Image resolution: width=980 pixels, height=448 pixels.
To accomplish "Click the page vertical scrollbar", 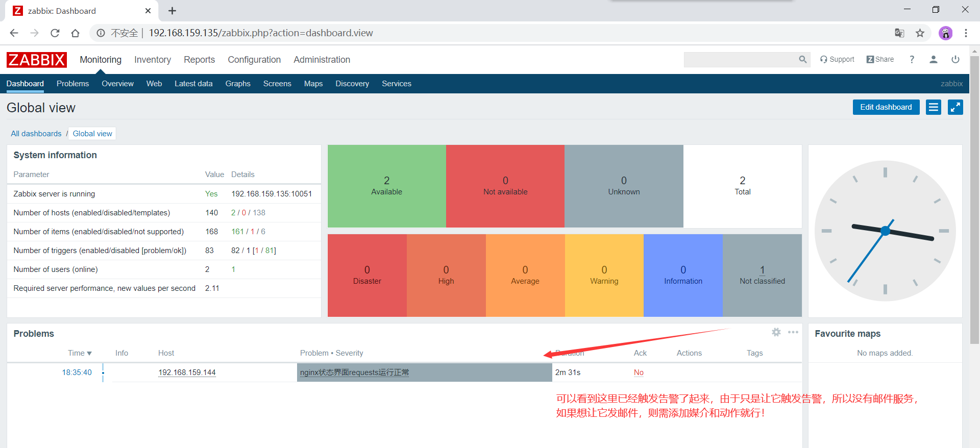I will pos(974,199).
